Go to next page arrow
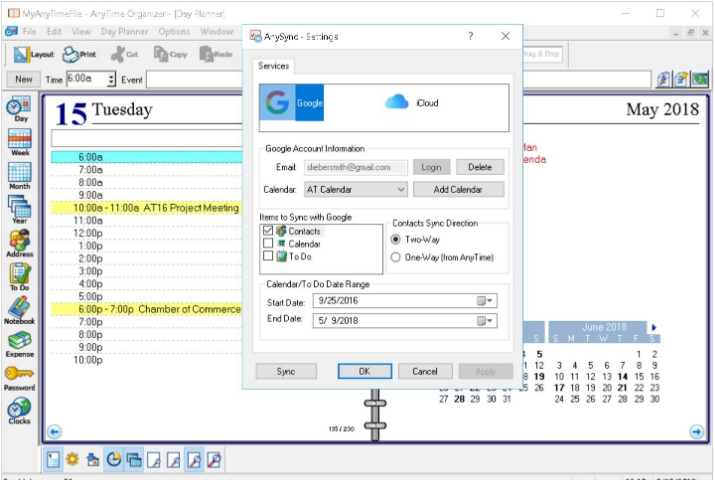 coord(696,431)
